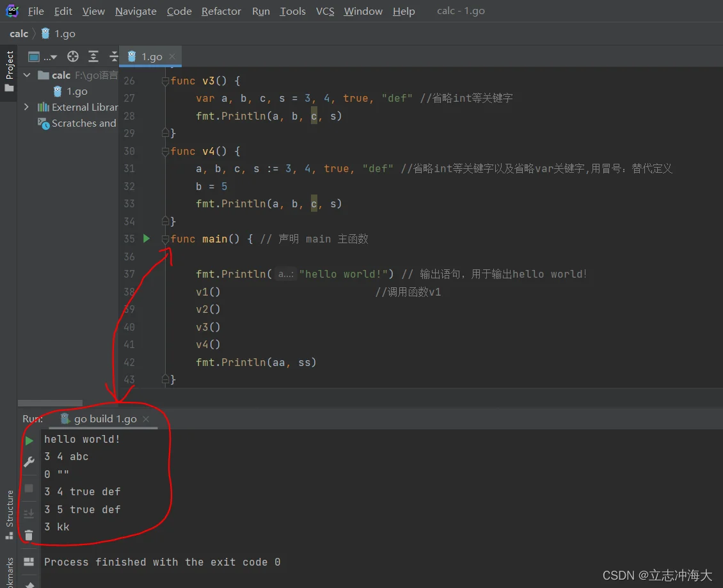
Task: Collapse the calc project folder
Action: [x=27, y=75]
